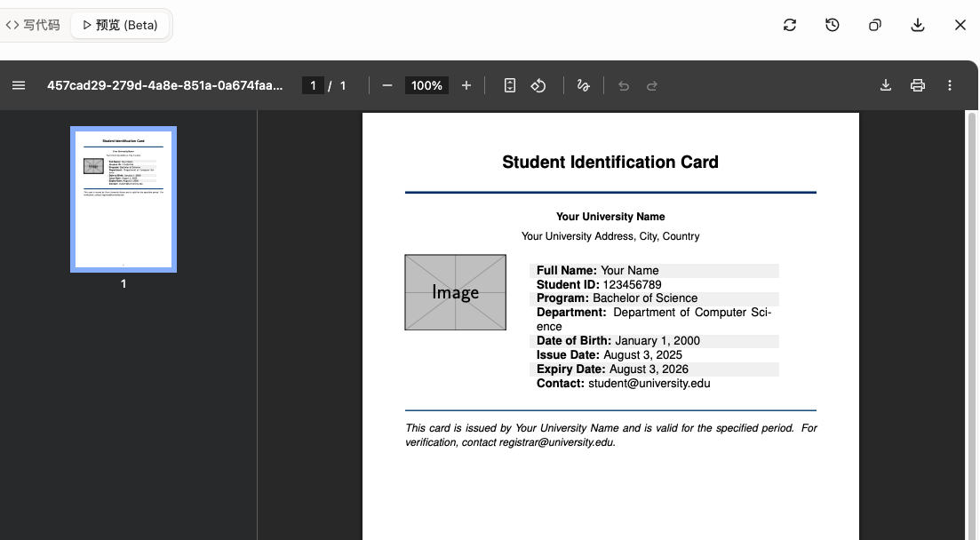Download the PDF from the viewer toolbar
This screenshot has width=980, height=540.
point(886,85)
